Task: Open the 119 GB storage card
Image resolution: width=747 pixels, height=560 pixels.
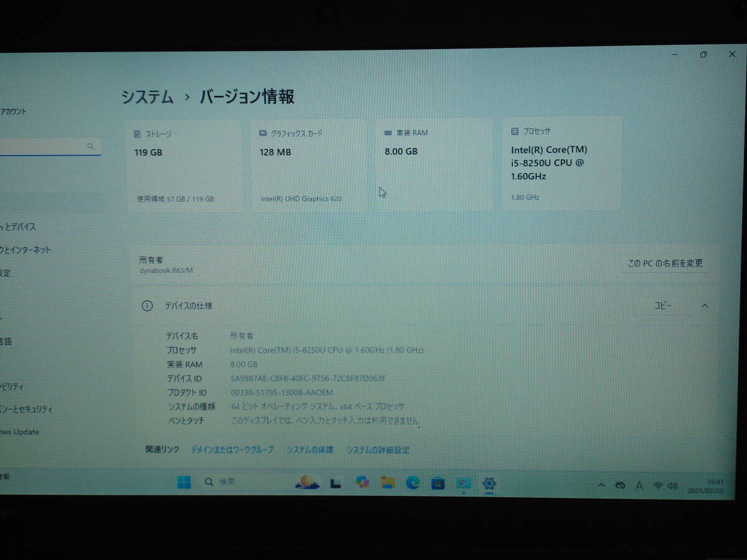Action: 184,166
